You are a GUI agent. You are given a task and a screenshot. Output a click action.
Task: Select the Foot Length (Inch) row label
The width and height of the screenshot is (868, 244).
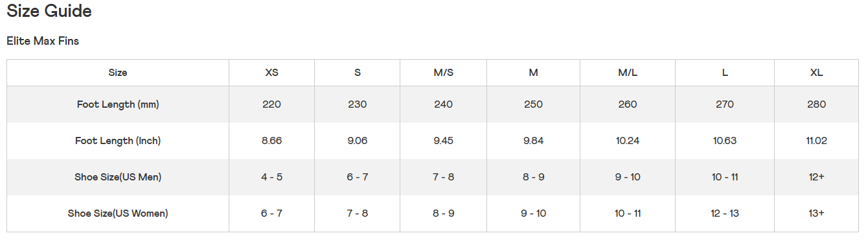click(118, 141)
